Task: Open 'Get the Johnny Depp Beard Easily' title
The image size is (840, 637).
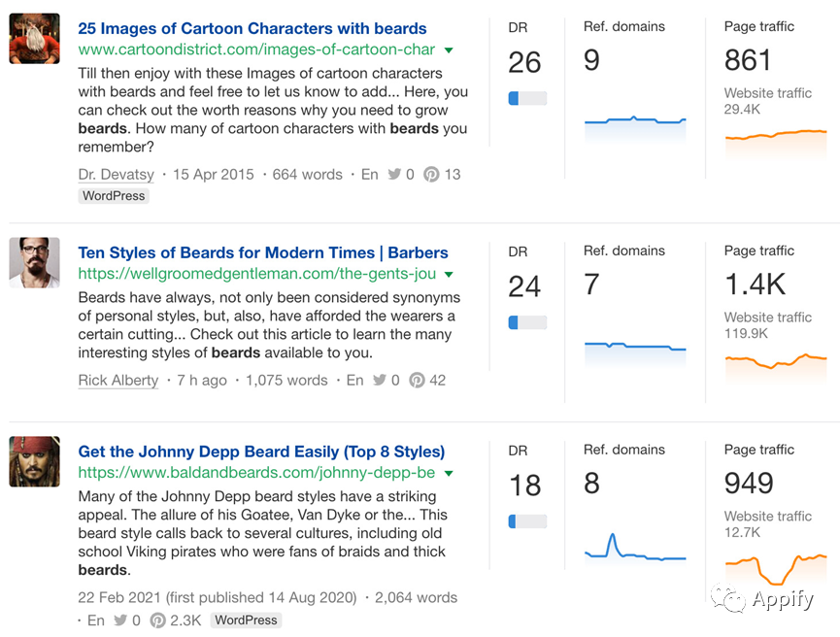Action: (261, 452)
